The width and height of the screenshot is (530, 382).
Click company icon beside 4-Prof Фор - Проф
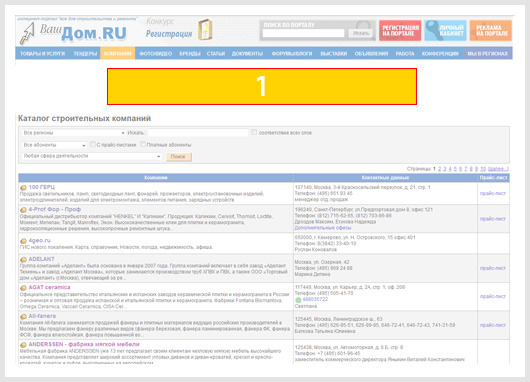[23, 210]
